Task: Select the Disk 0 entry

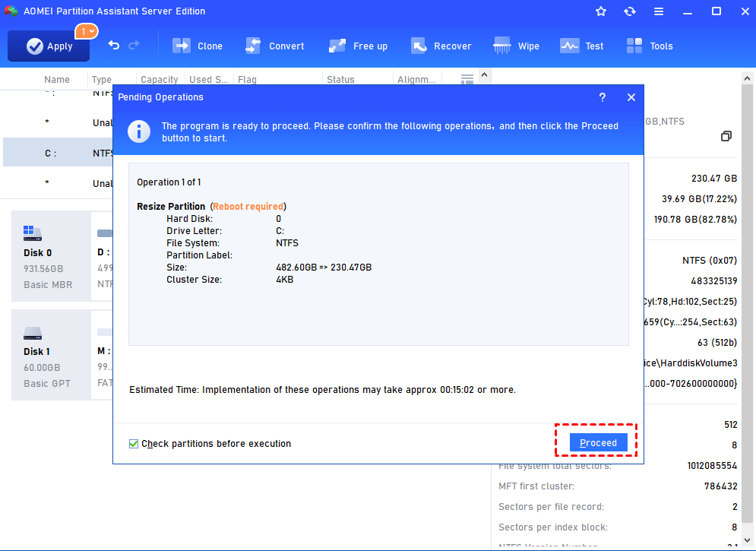Action: click(51, 256)
